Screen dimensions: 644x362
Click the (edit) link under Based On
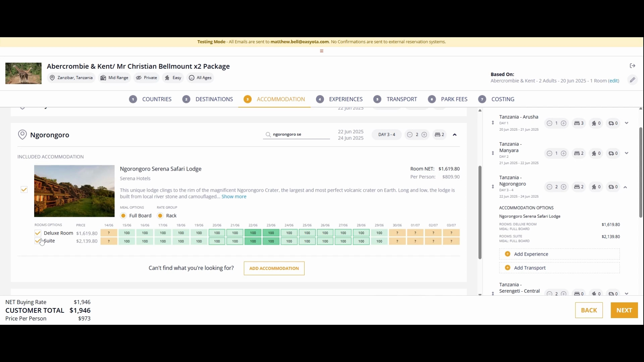(614, 81)
